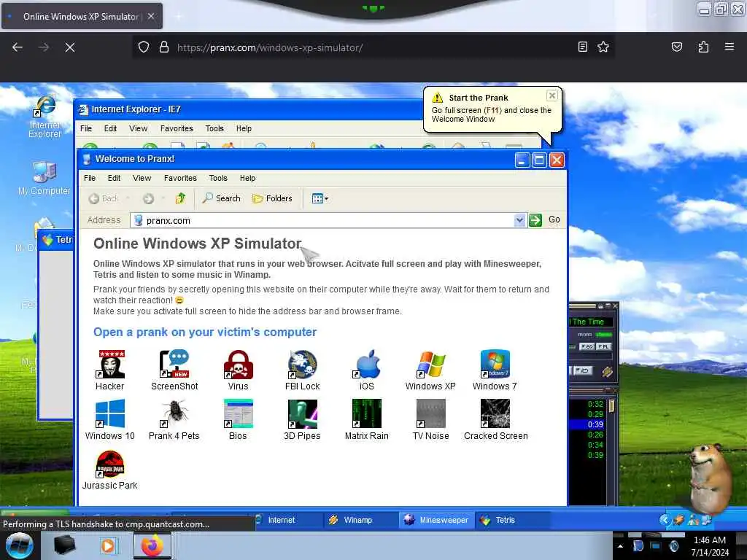Click the Winamp playlist scrollbar handle
The image size is (747, 560).
click(612, 405)
